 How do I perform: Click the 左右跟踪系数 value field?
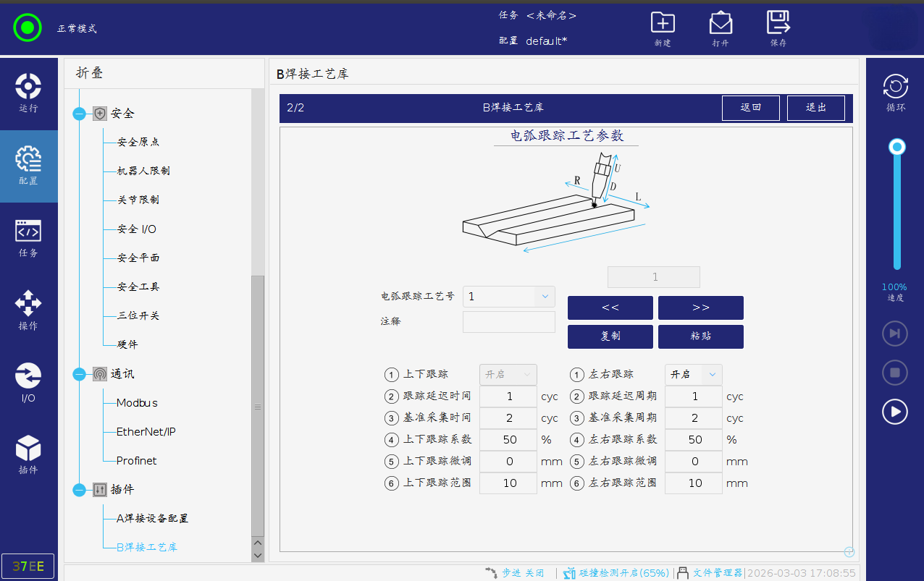694,440
